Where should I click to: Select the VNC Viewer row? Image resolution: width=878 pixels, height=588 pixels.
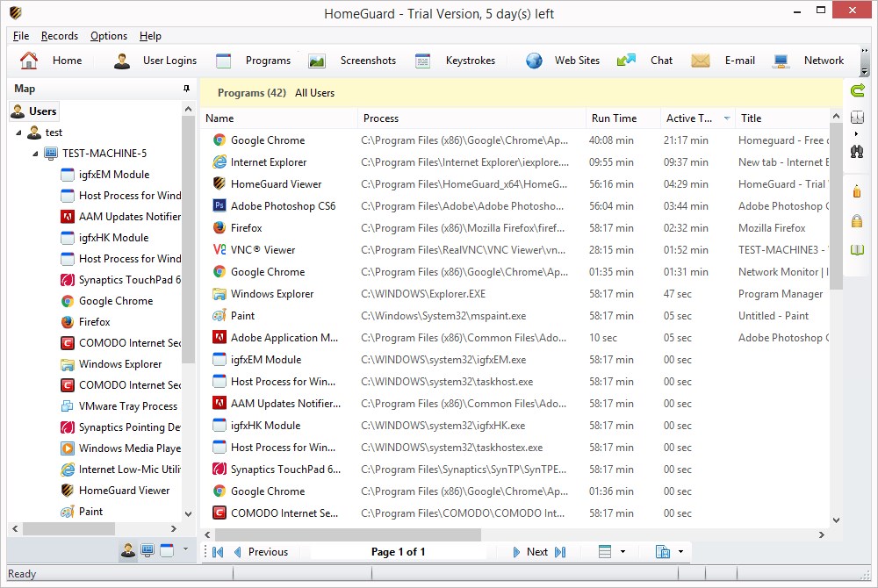point(515,250)
